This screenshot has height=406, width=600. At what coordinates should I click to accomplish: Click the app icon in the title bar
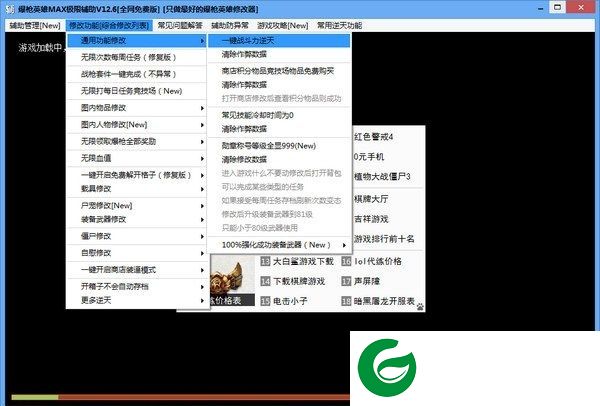10,8
